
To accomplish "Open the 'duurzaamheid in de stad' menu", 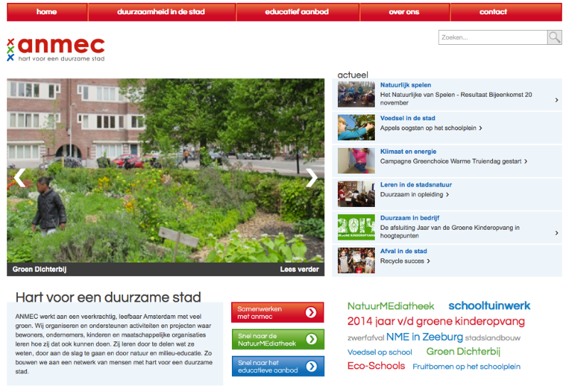I will tap(161, 12).
